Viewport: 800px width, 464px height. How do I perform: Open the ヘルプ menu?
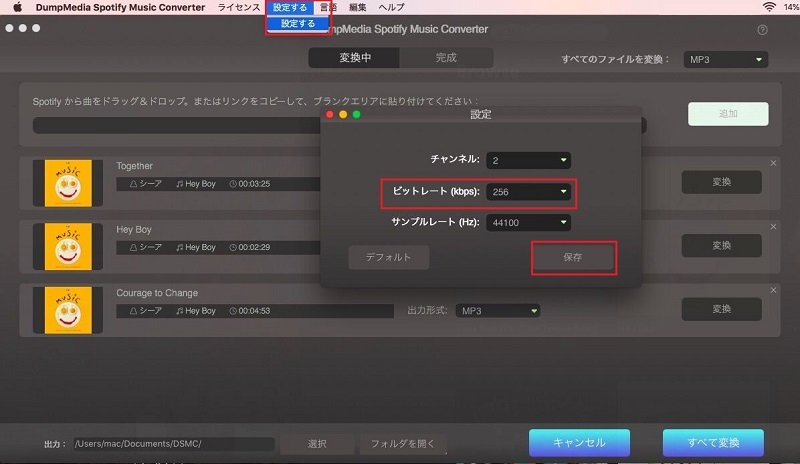pos(391,7)
